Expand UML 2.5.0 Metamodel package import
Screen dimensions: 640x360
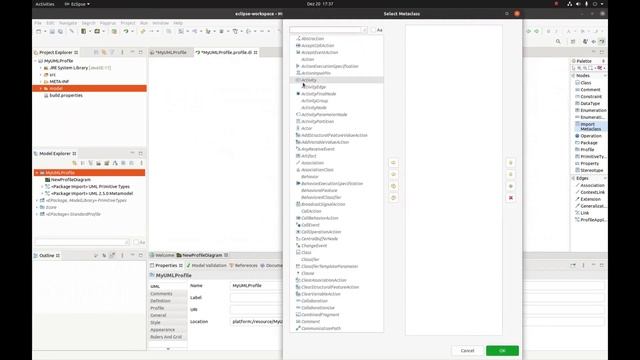(x=42, y=193)
